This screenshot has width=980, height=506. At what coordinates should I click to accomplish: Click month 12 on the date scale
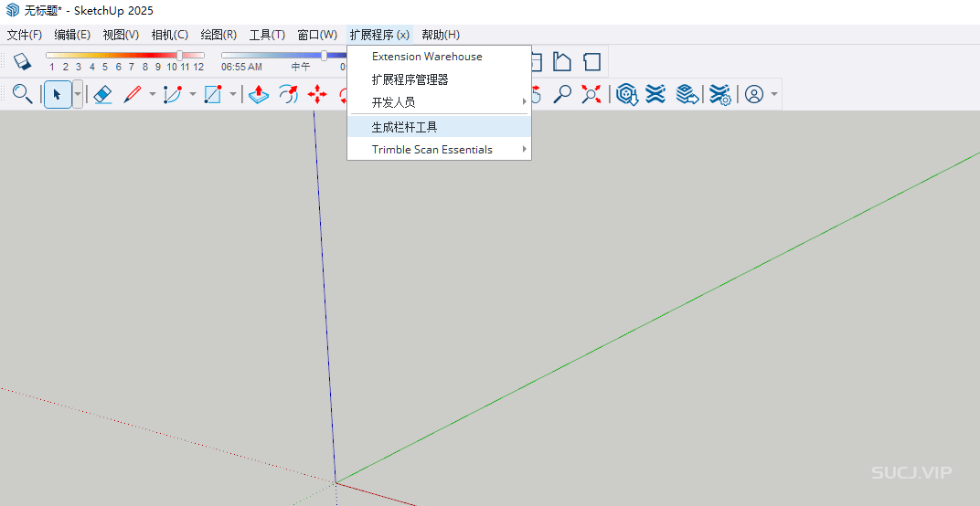click(x=198, y=67)
